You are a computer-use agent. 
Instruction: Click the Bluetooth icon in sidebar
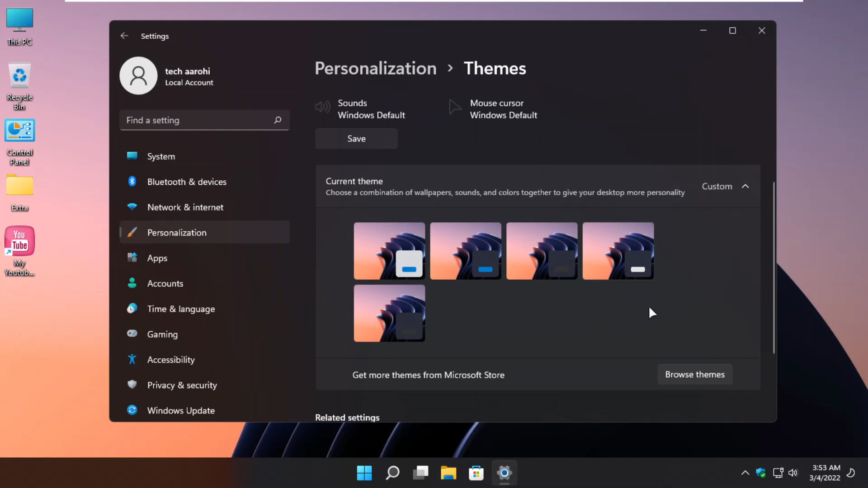coord(132,181)
